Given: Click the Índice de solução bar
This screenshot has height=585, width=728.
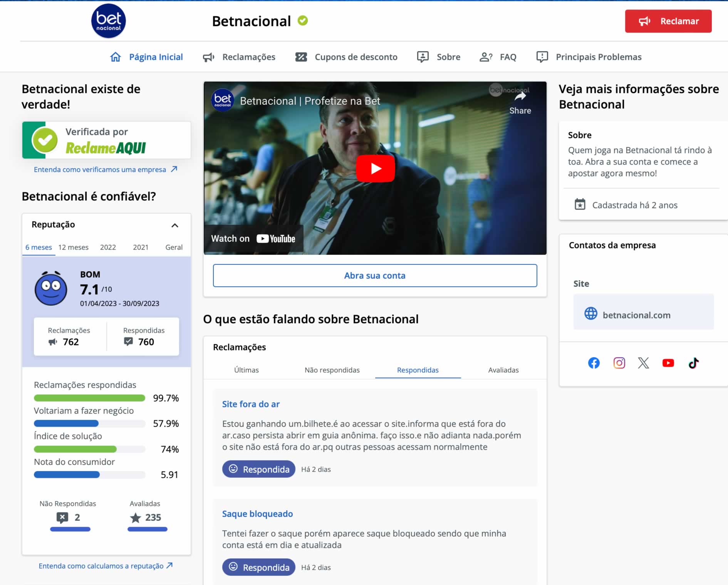Looking at the screenshot, I should pyautogui.click(x=89, y=449).
